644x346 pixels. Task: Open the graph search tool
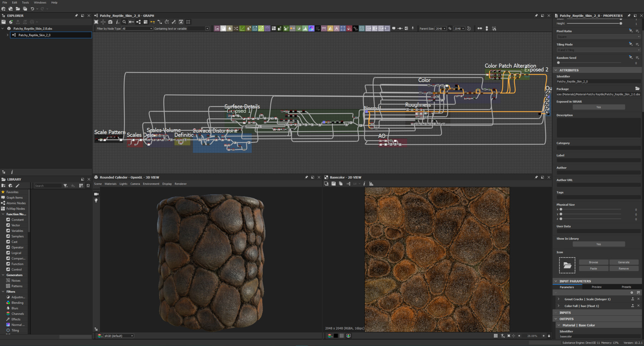coord(124,22)
